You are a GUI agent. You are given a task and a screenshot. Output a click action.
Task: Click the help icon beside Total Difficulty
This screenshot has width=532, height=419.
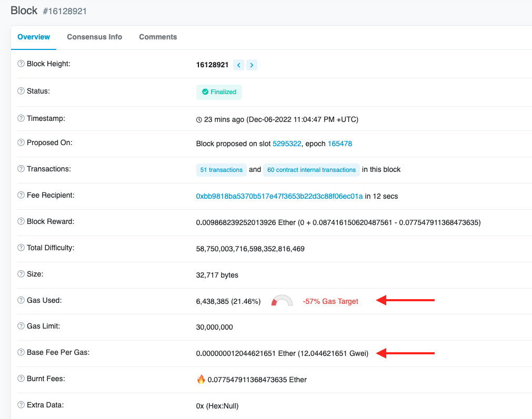(x=20, y=248)
